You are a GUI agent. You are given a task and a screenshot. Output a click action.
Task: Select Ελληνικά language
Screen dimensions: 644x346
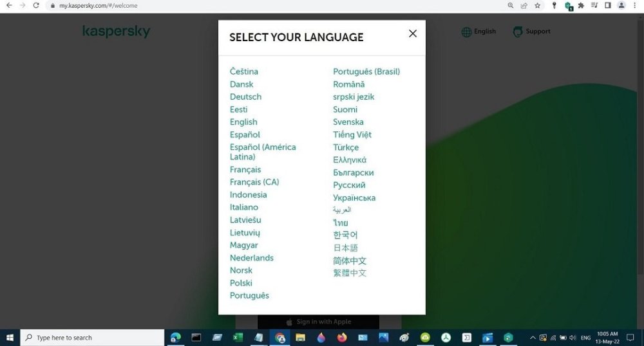(350, 160)
